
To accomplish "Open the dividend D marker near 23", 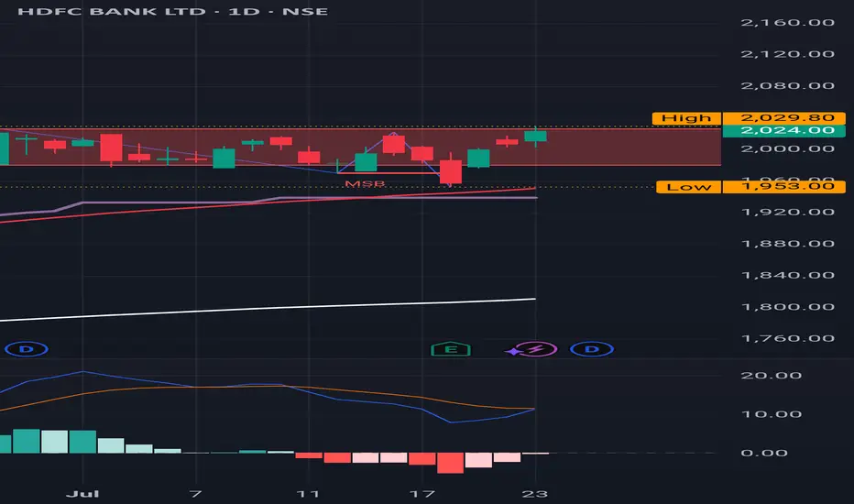I will coord(592,349).
